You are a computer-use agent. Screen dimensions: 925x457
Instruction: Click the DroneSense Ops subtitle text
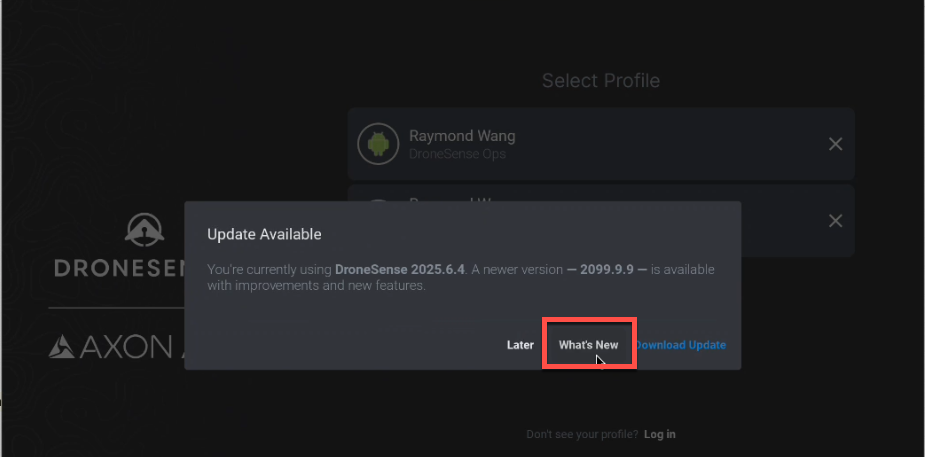[x=457, y=154]
